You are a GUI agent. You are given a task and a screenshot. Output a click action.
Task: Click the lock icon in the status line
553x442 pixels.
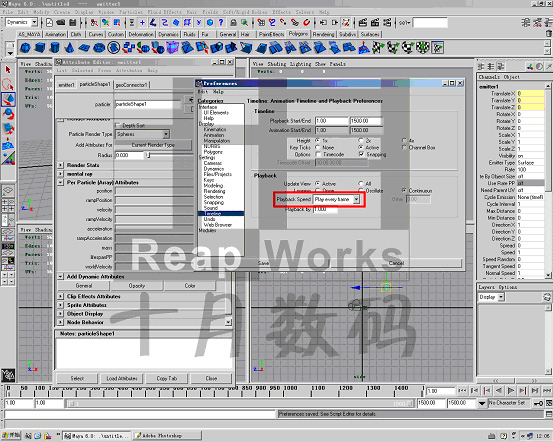pyautogui.click(x=233, y=23)
